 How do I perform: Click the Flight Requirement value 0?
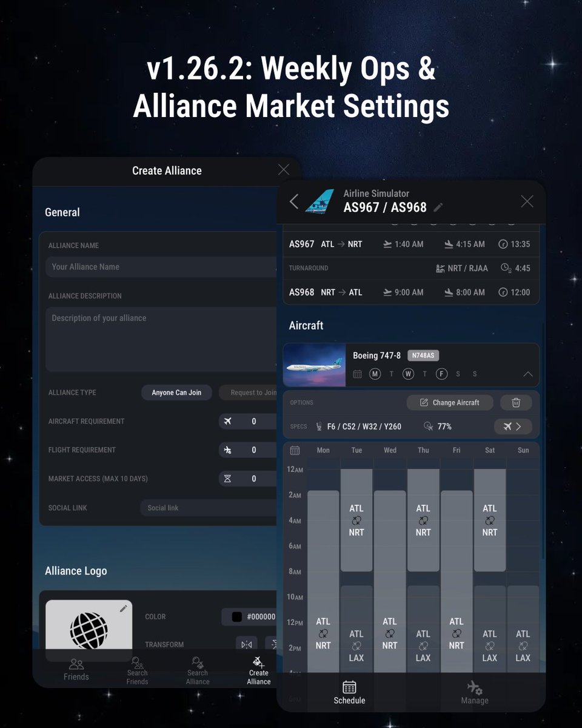[254, 450]
